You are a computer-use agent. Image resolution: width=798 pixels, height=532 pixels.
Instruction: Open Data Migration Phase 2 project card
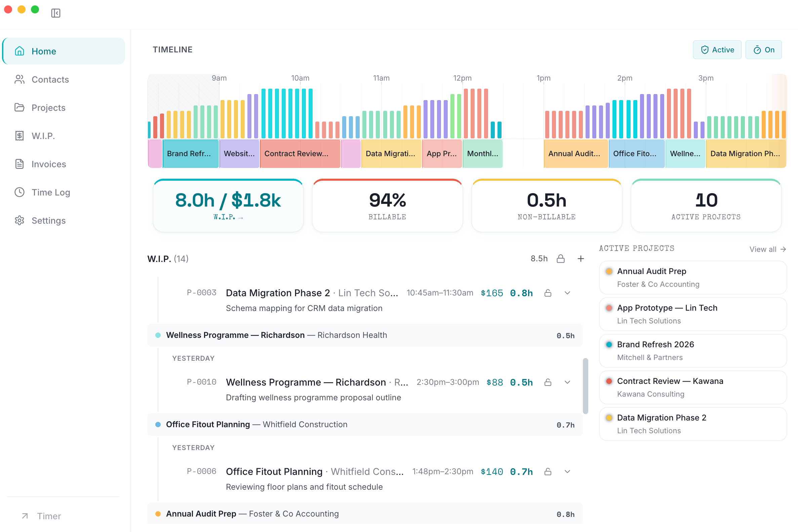(693, 424)
